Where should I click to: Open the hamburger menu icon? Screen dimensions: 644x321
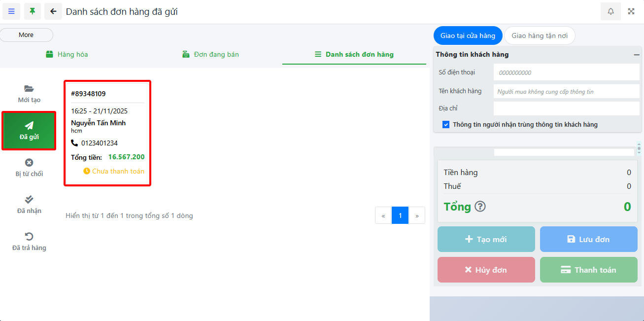(11, 11)
